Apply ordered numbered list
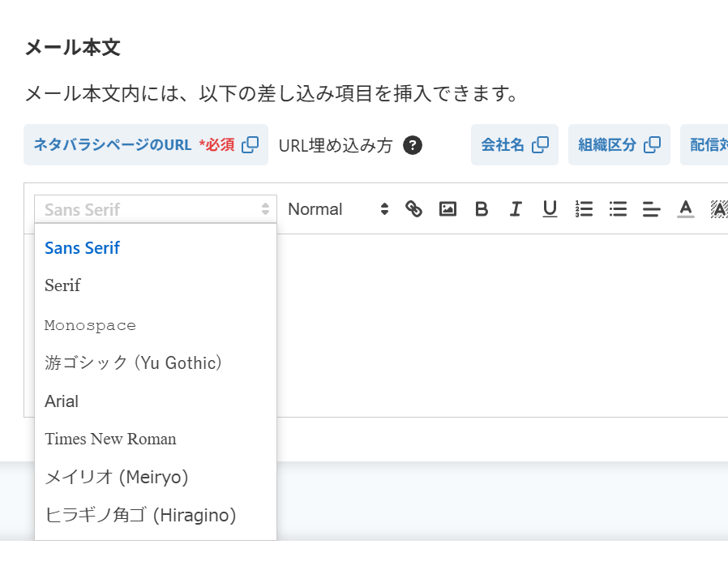This screenshot has height=566, width=728. pos(584,209)
